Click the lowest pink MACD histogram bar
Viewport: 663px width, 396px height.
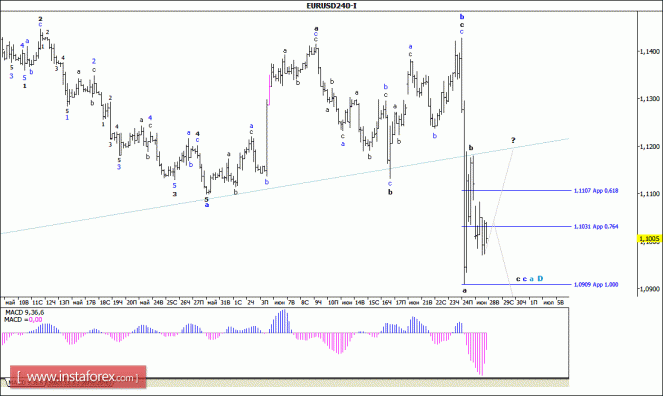(x=481, y=354)
